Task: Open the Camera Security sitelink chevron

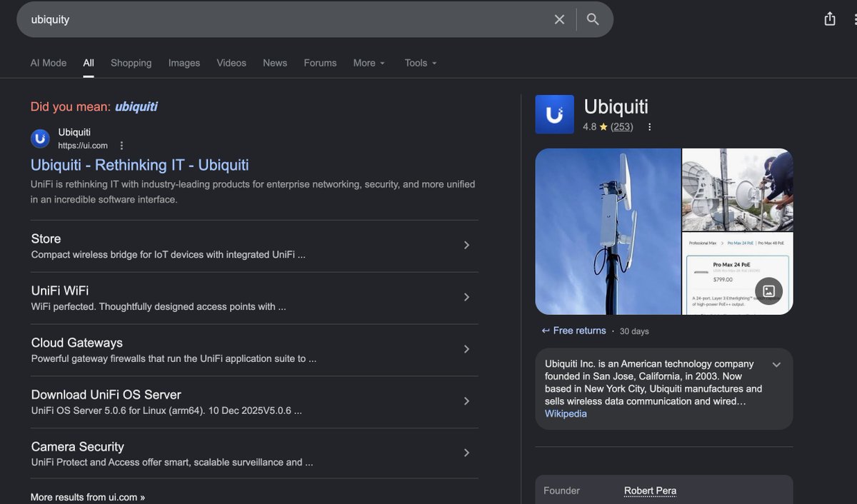Action: pos(466,453)
